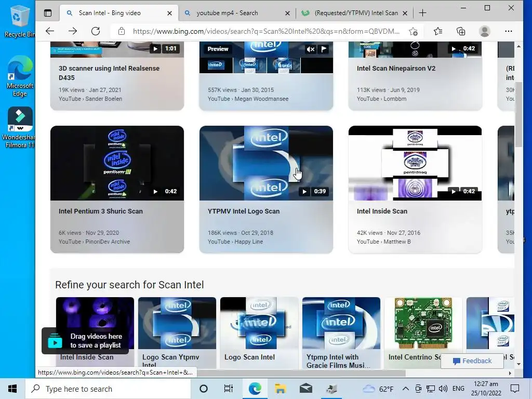
Task: Click the horizontal scrollbar right arrow
Action: pyautogui.click(x=510, y=373)
